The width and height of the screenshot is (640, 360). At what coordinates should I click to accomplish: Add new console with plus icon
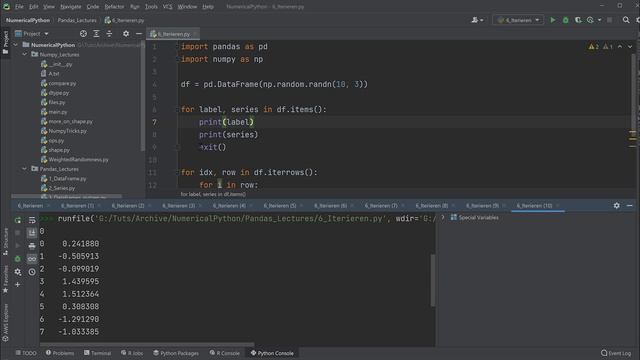tap(18, 284)
